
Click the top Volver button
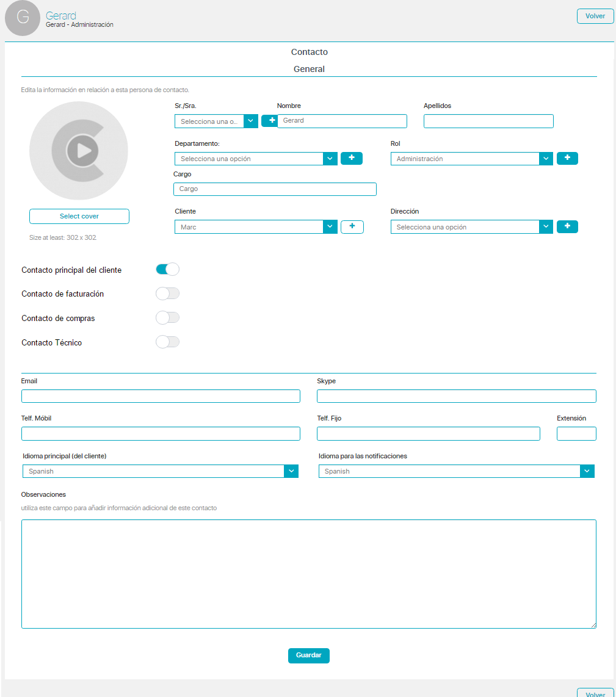pyautogui.click(x=595, y=16)
